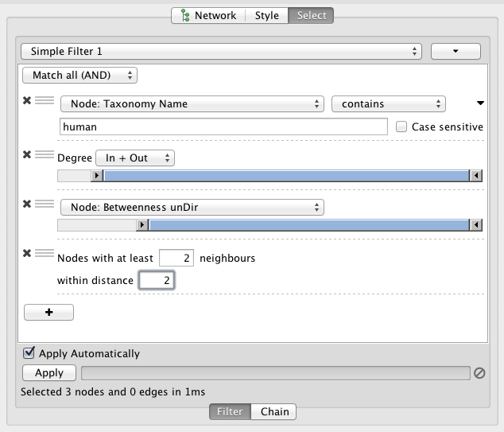
Task: Uncheck Apply Automatically
Action: 29,353
